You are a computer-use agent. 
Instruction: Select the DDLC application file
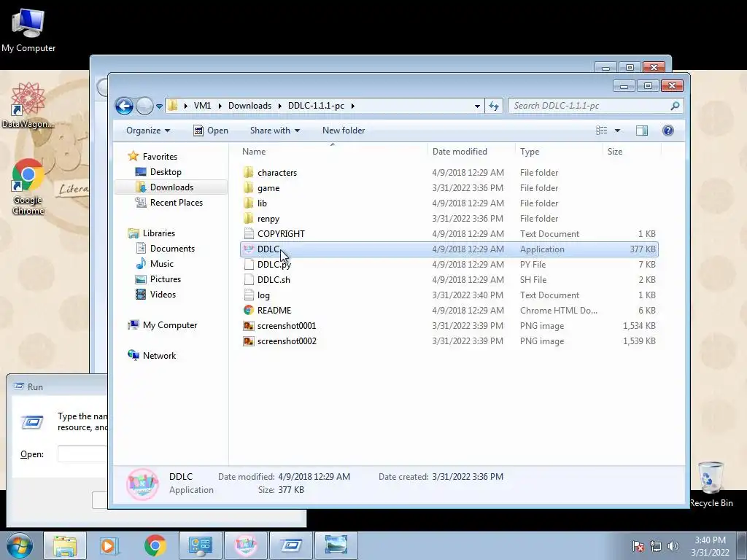coord(449,249)
